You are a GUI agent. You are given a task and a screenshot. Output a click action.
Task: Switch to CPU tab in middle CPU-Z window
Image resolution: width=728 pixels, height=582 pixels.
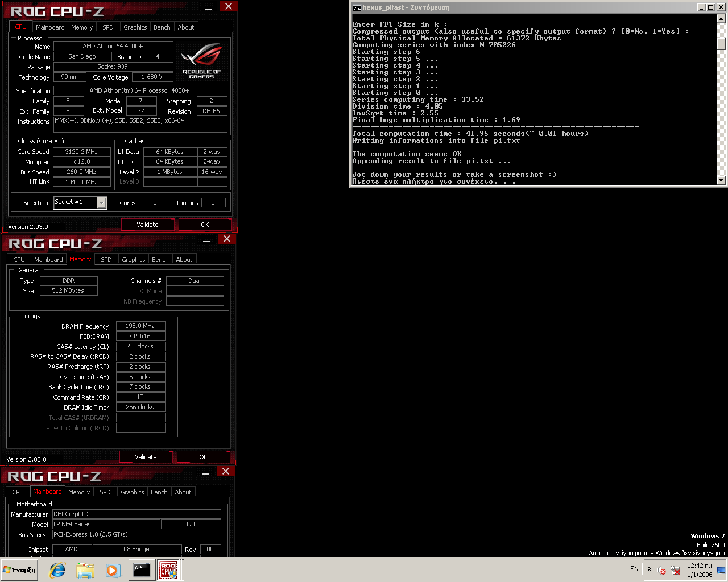pos(19,260)
